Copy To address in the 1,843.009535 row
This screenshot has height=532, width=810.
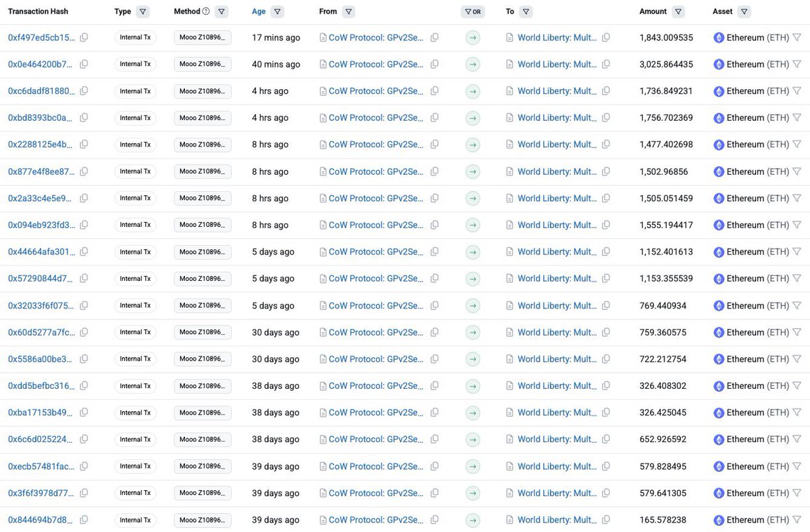605,38
